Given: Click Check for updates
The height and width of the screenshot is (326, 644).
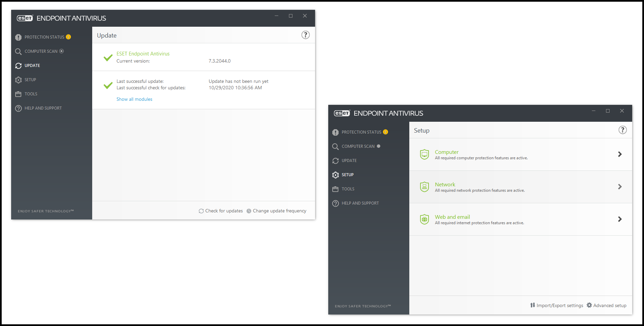Looking at the screenshot, I should click(221, 211).
